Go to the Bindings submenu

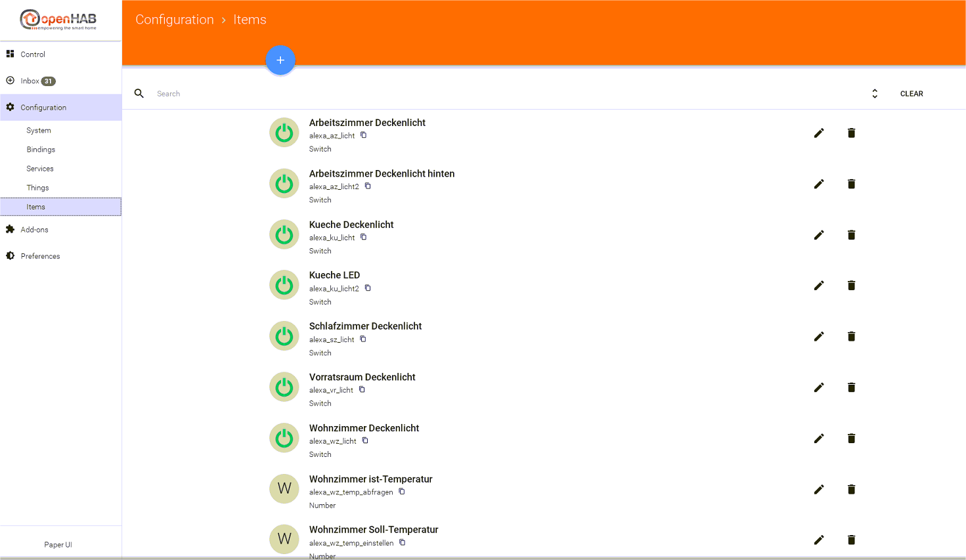[x=41, y=150]
